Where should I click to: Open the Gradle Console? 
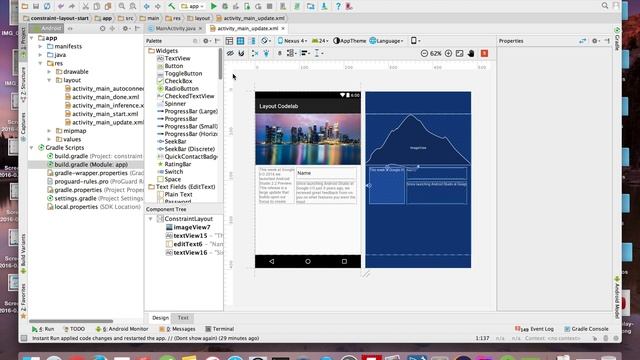point(586,329)
